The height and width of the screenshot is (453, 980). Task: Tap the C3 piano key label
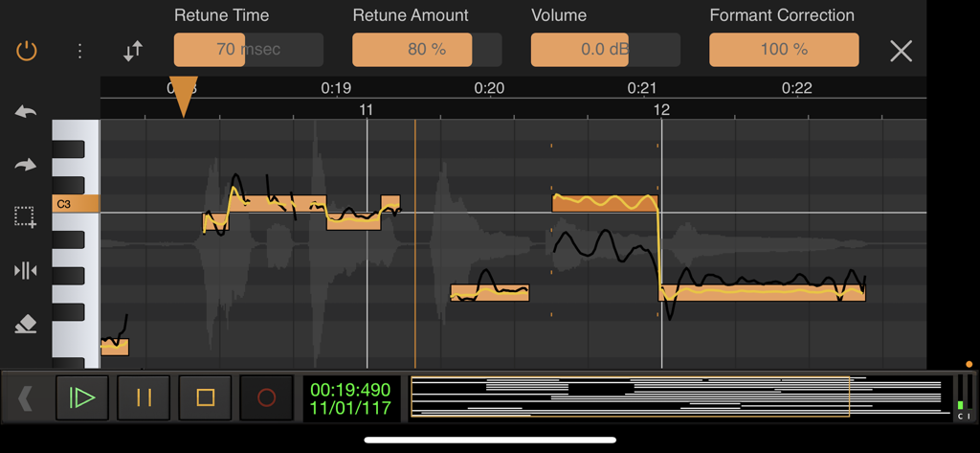[x=75, y=204]
